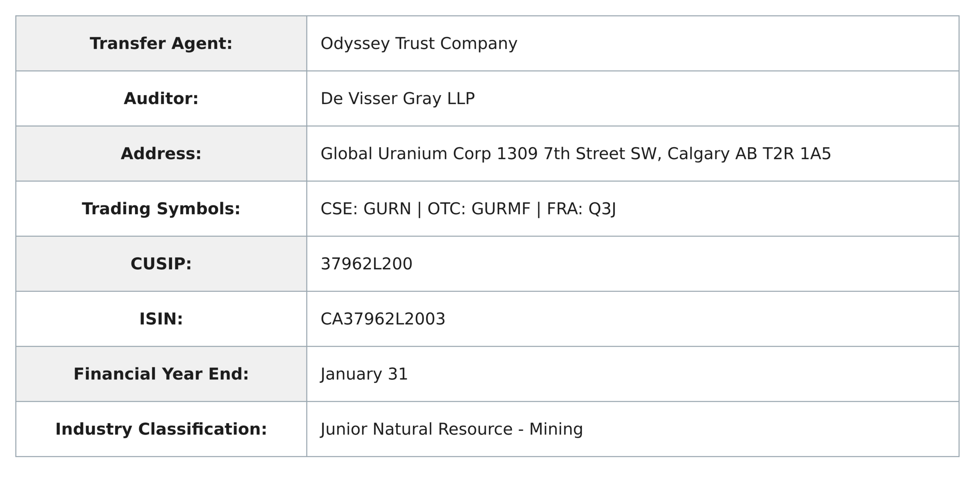Select the CUSIP number 37962L200
This screenshot has width=980, height=503.
click(x=366, y=264)
